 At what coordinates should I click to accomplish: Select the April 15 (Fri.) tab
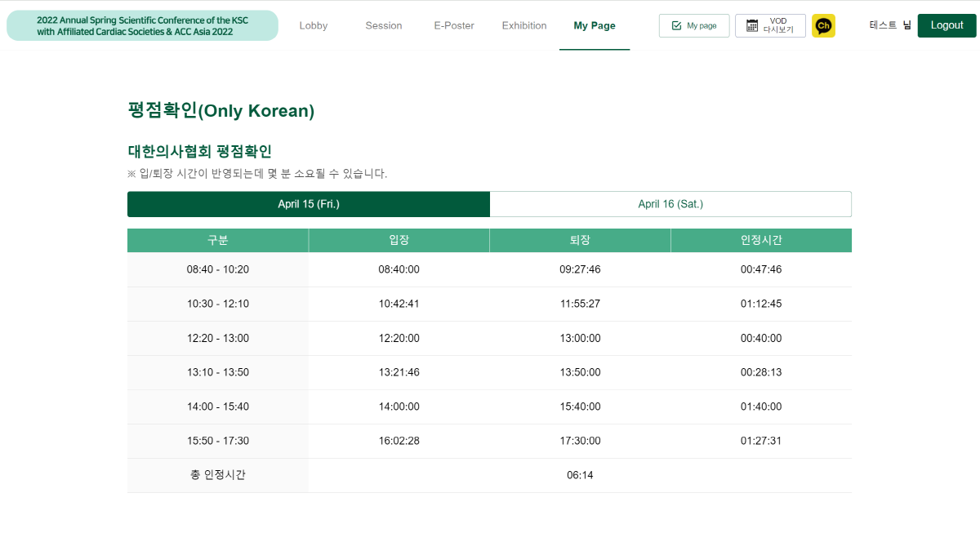click(x=309, y=204)
